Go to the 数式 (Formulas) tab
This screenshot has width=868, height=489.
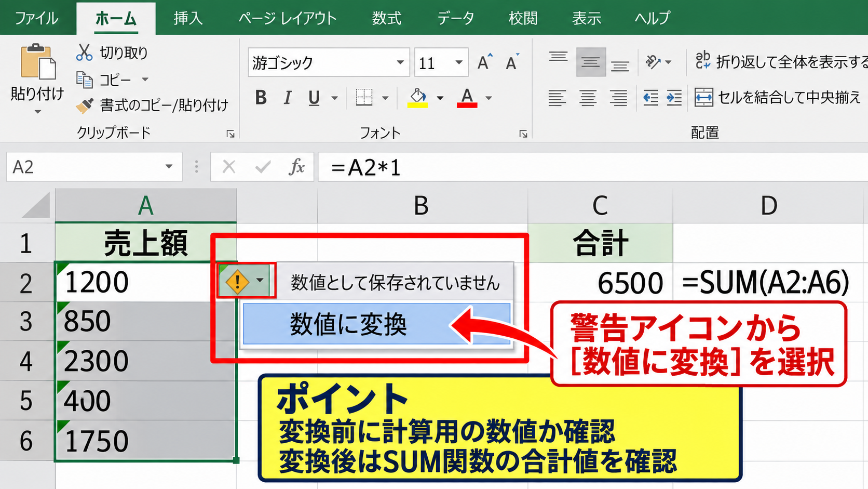(387, 18)
